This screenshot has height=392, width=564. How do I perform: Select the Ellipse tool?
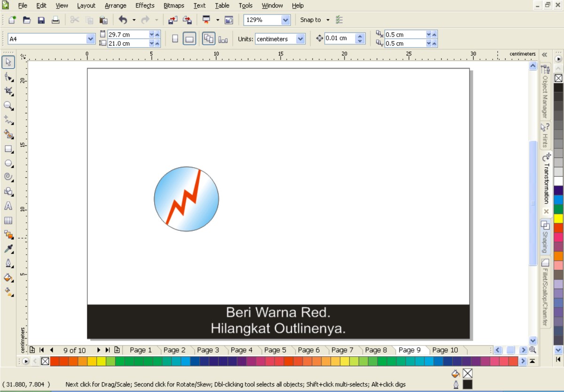[8, 163]
